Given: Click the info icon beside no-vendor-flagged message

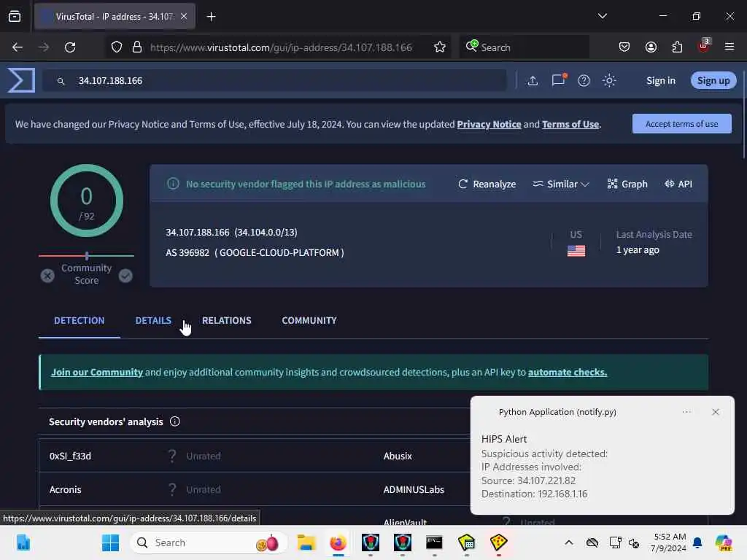Looking at the screenshot, I should (173, 183).
